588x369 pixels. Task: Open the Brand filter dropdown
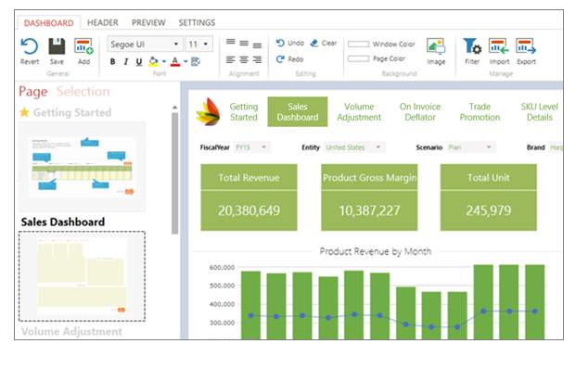click(556, 147)
